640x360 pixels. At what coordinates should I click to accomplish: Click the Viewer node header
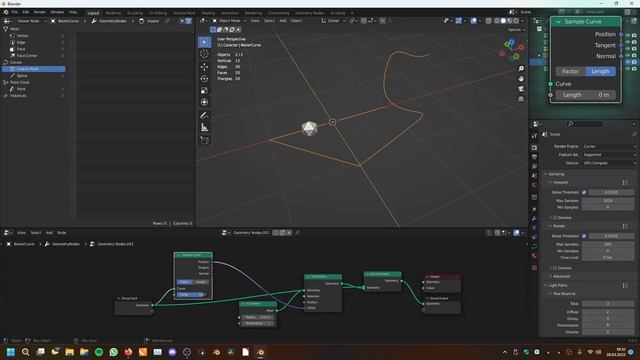(x=443, y=276)
